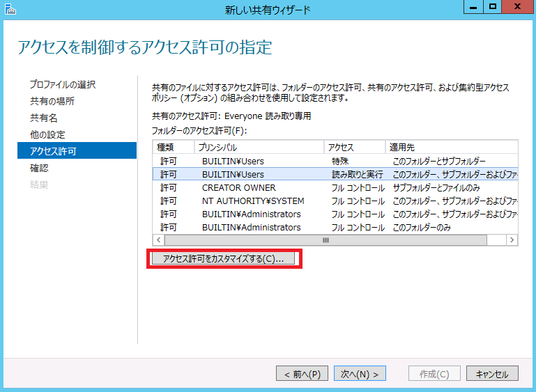The height and width of the screenshot is (392, 536).
Task: Click the 読み取りと実行 access cell
Action: coord(358,175)
